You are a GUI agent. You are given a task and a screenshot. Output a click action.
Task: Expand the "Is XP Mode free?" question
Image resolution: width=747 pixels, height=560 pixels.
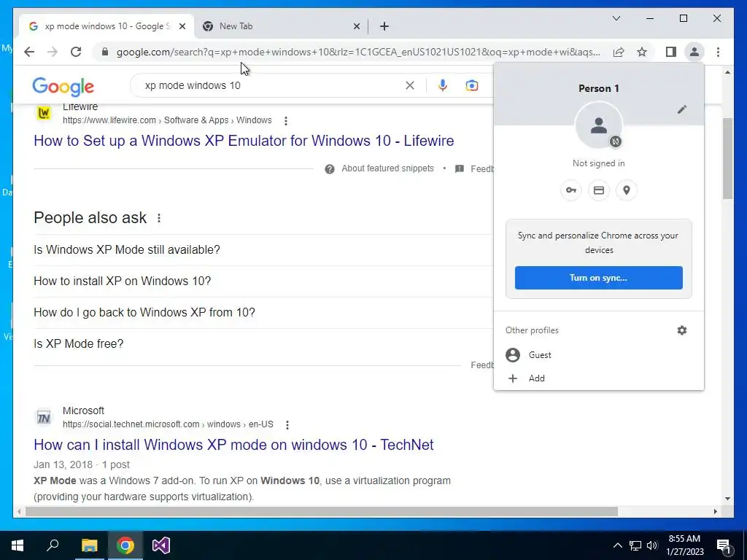[263, 344]
